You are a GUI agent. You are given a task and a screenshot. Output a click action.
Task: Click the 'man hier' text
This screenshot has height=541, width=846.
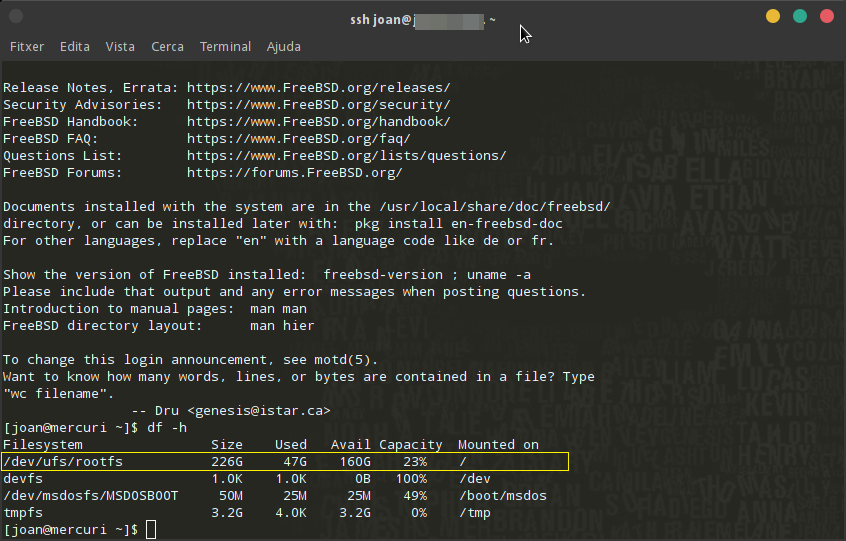(282, 326)
